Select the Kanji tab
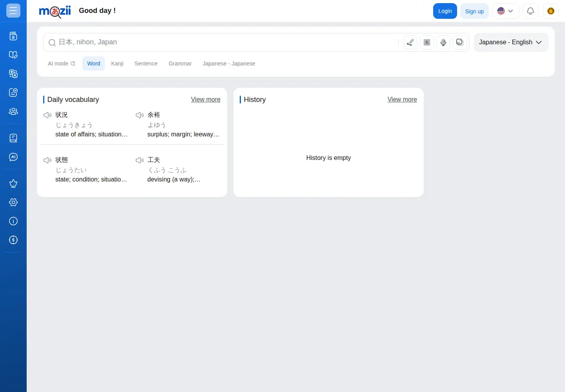 pos(117,64)
